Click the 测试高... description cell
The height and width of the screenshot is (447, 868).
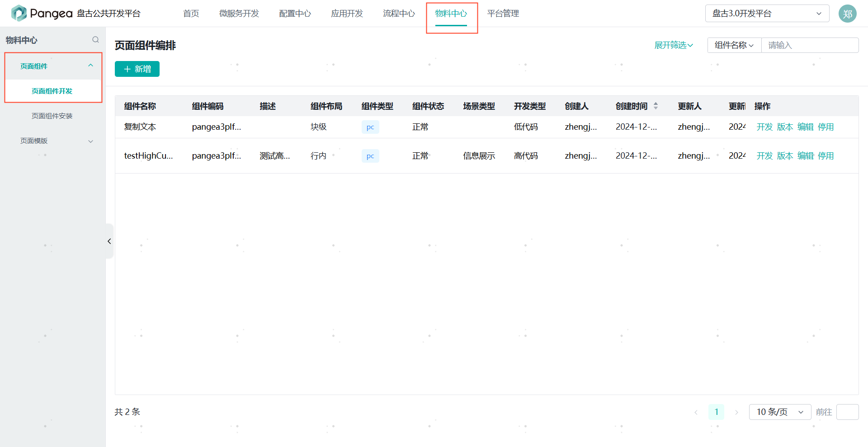[x=275, y=156]
